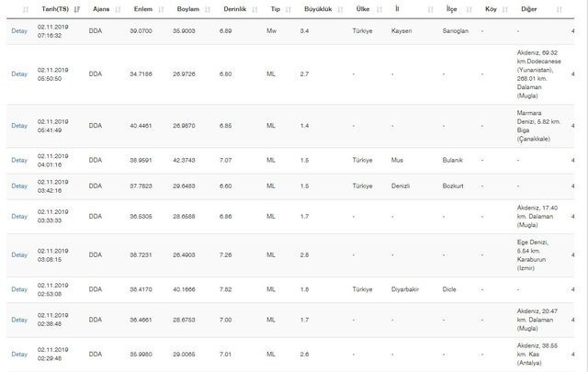Viewport: 588px width, 372px height.
Task: Click the Köy column sort arrows
Action: [506, 8]
